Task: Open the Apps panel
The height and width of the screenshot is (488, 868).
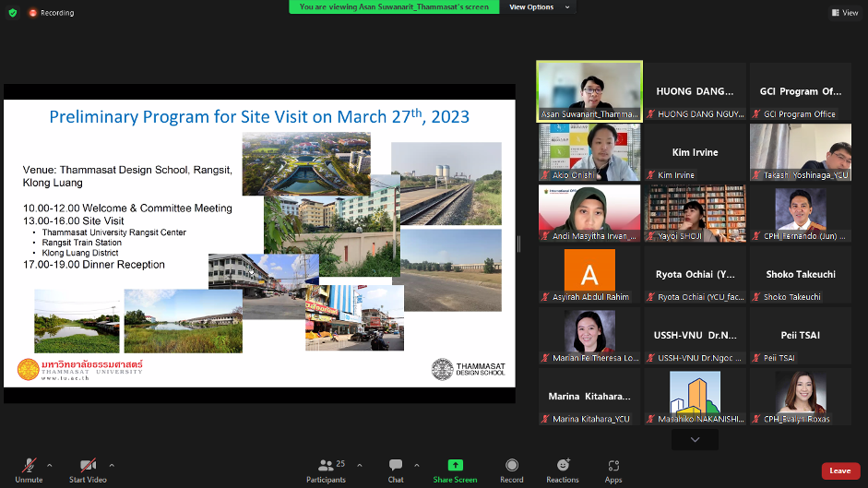Action: (613, 470)
